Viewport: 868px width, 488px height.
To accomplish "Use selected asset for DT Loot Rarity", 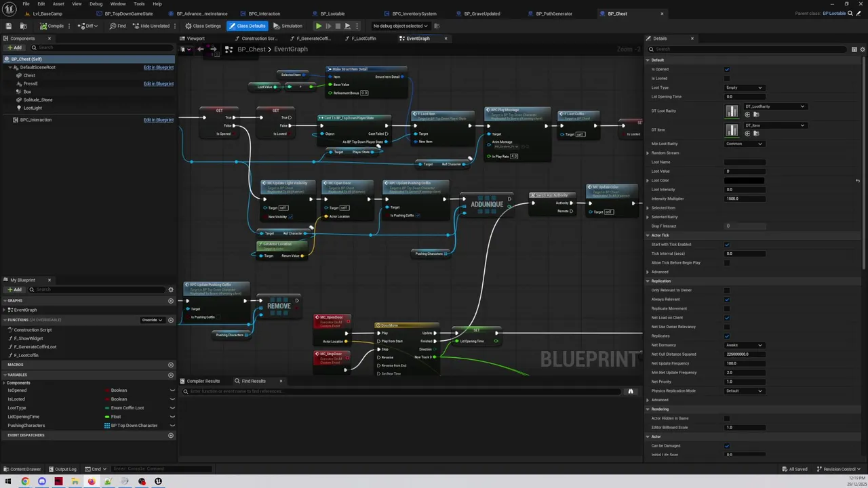I will pos(747,115).
